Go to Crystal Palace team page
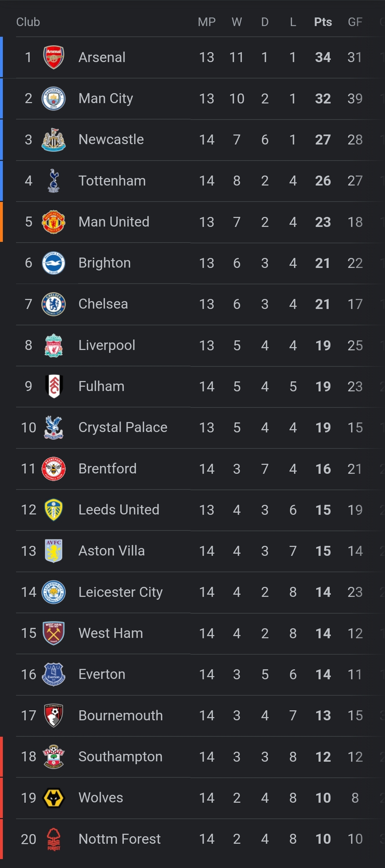The image size is (385, 868). [x=123, y=427]
